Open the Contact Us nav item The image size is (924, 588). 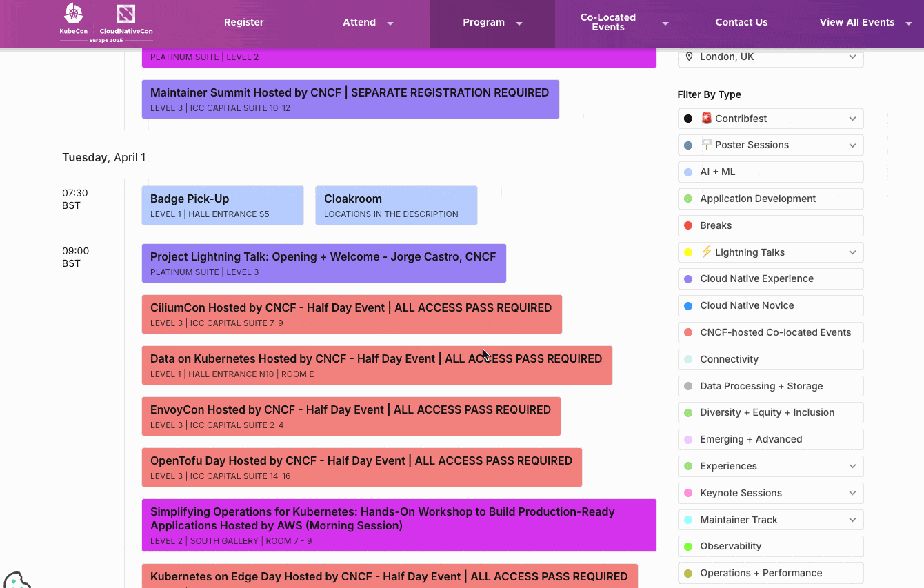pyautogui.click(x=741, y=22)
